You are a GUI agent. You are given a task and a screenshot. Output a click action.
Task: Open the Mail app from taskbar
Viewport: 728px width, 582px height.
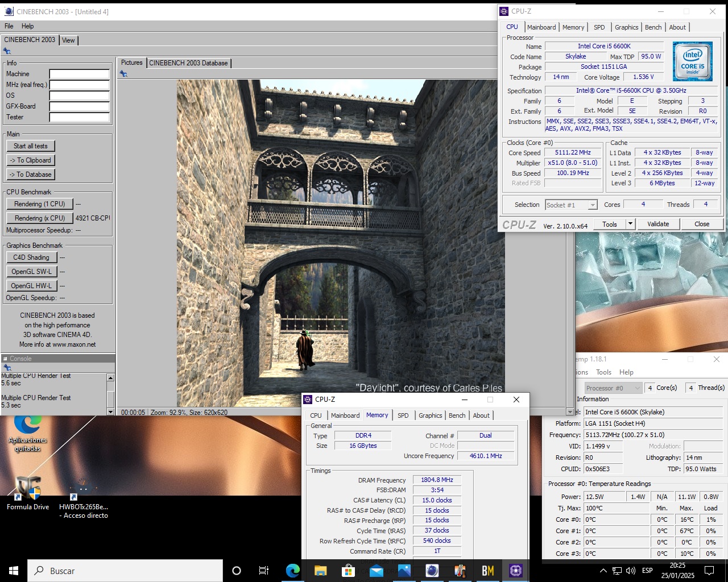point(377,571)
